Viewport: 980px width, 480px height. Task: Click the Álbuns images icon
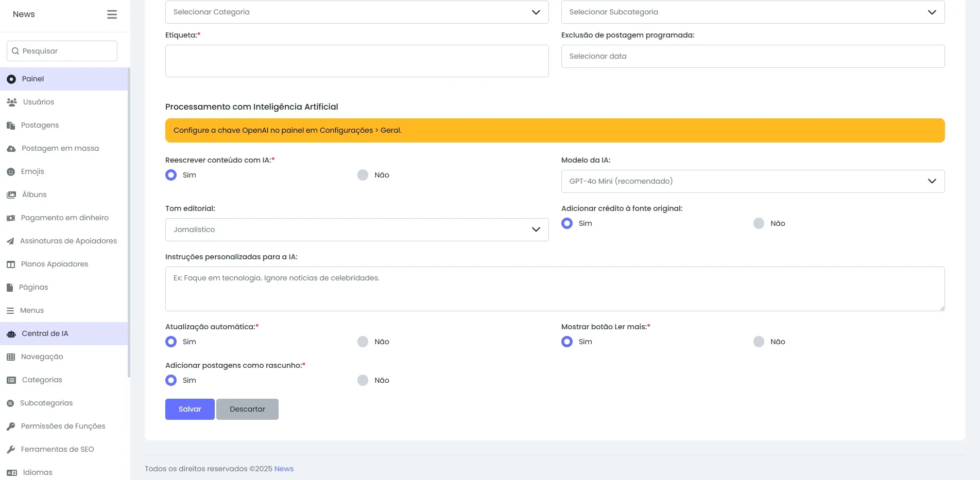tap(11, 194)
